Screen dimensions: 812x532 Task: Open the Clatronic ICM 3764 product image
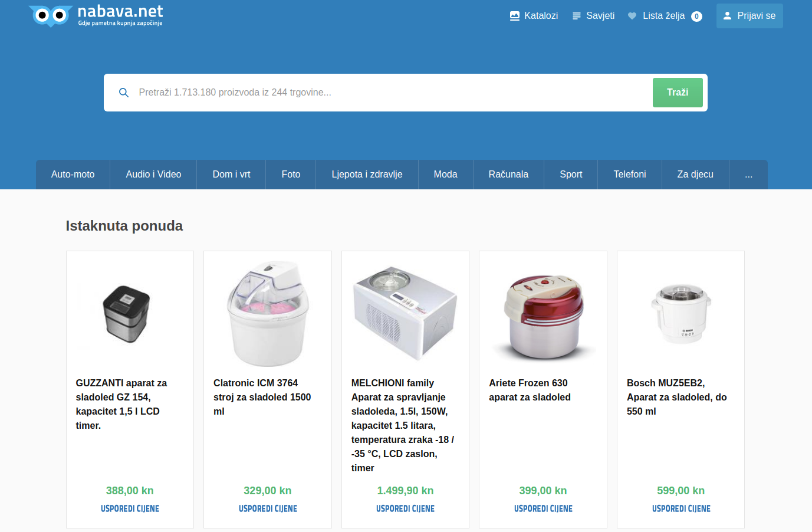(268, 314)
